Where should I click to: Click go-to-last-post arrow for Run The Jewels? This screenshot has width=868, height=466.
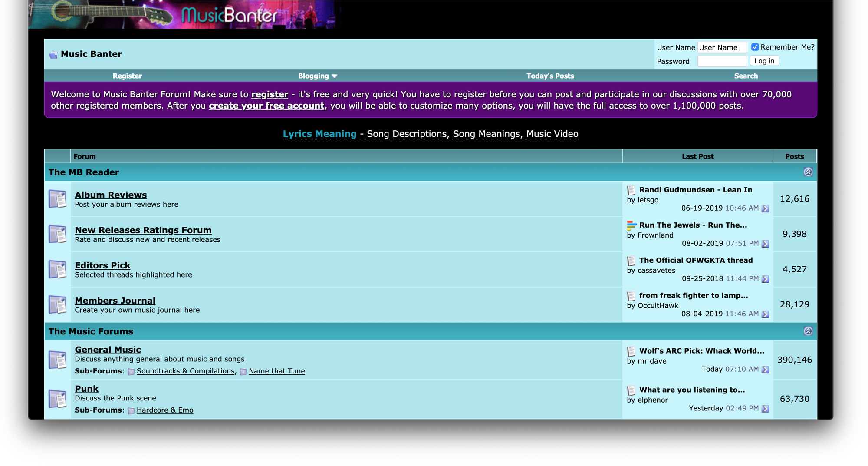pyautogui.click(x=765, y=244)
